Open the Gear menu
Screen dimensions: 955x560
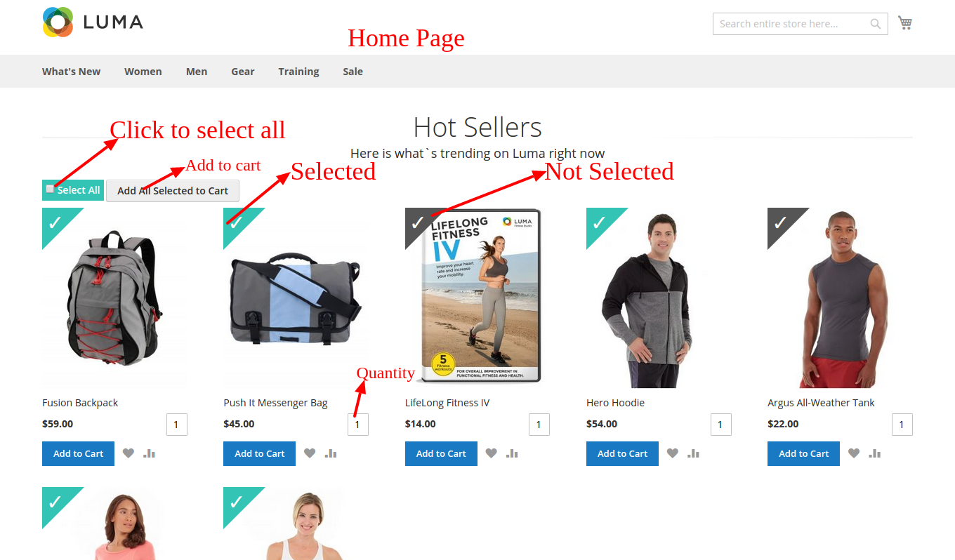(243, 72)
